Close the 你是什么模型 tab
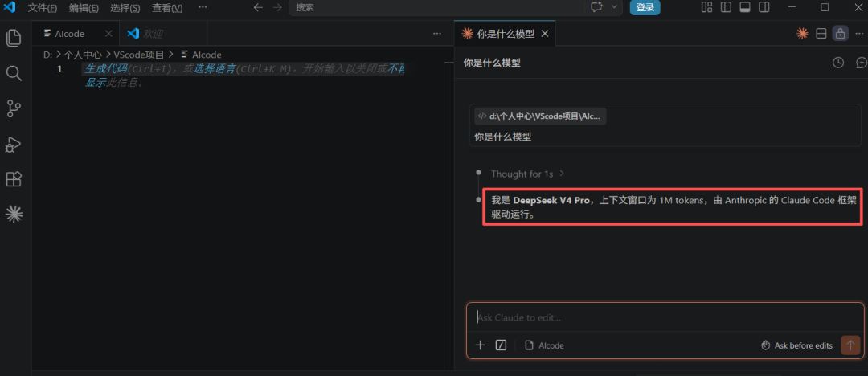Screen dimensions: 868x376 coord(545,34)
